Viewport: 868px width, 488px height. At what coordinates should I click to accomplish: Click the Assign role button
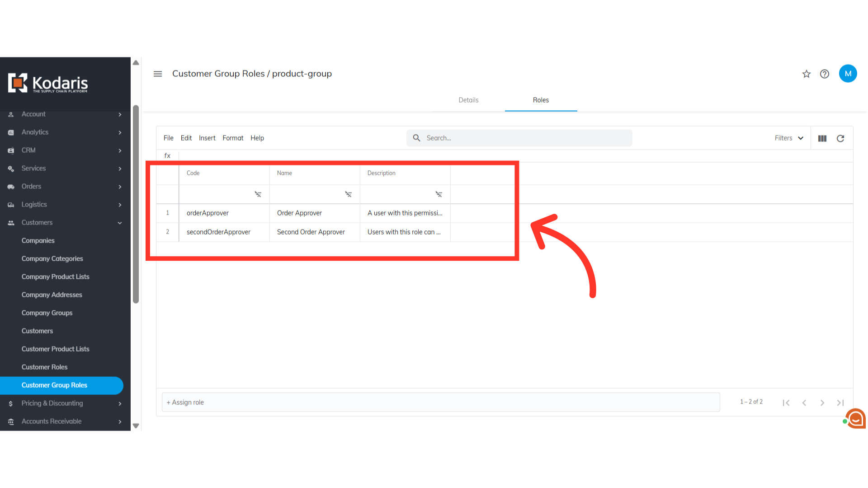tap(185, 403)
